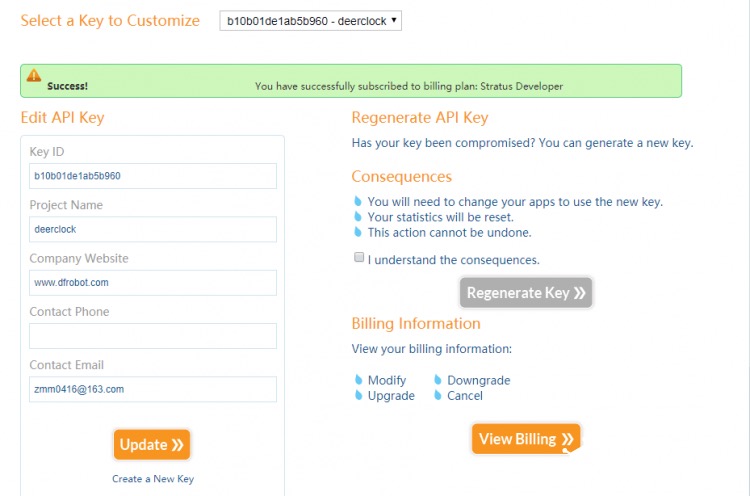750x496 pixels.
Task: Click the Regenerate Key button
Action: coord(526,292)
